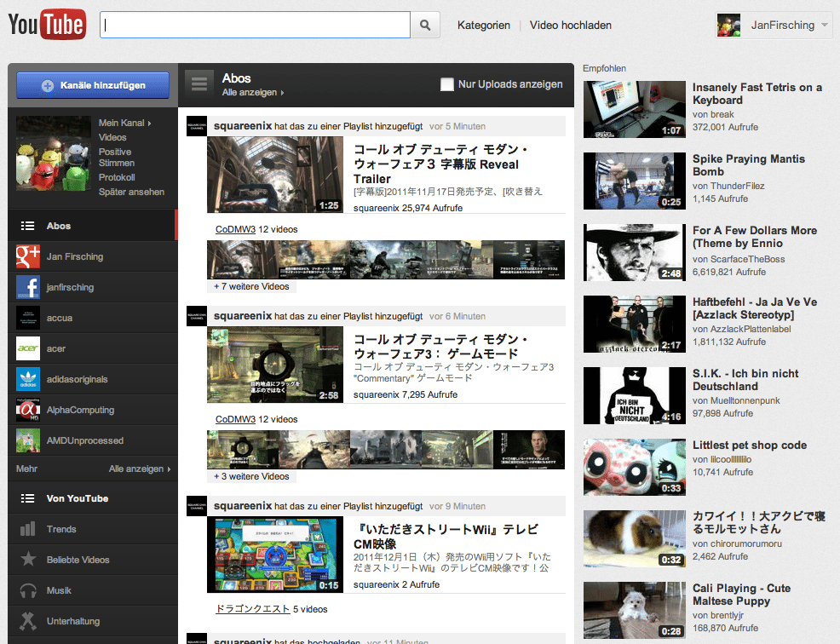840x644 pixels.
Task: Open the second CoDMW3 playlist link
Action: pyautogui.click(x=235, y=419)
